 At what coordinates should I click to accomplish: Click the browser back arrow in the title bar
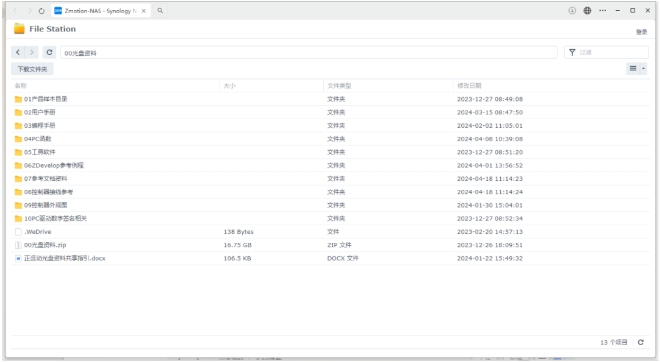[16, 11]
